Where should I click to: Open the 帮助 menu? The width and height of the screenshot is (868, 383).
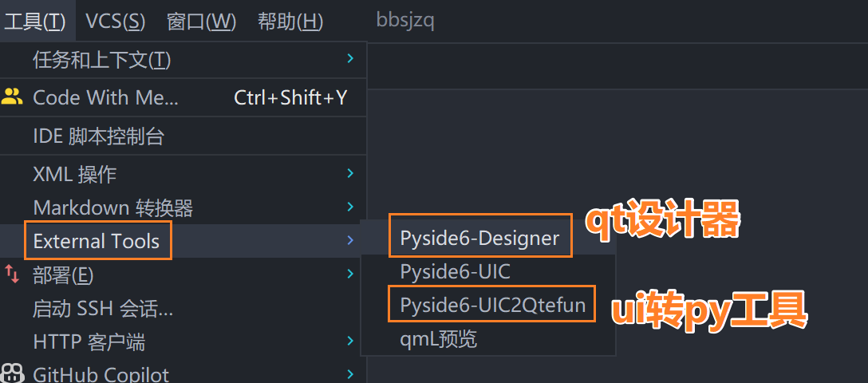coord(290,22)
